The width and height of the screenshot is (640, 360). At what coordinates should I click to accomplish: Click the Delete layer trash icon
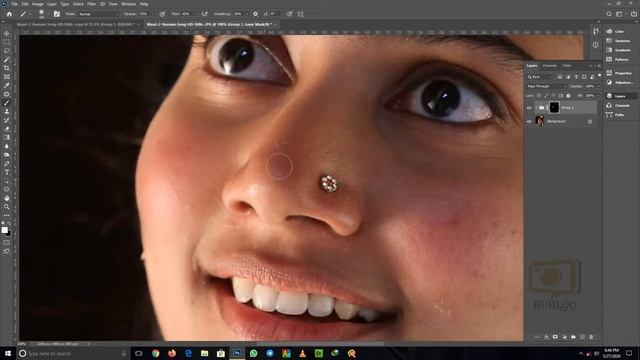pyautogui.click(x=591, y=337)
